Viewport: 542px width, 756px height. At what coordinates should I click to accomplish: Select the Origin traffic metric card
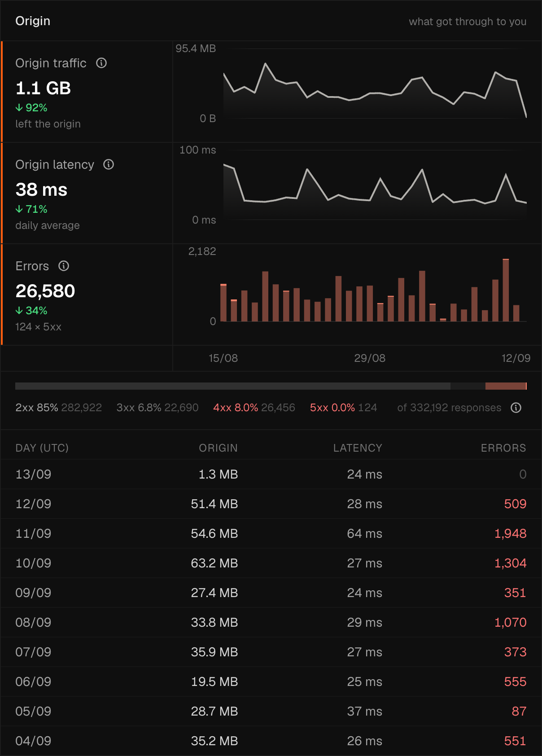(x=87, y=92)
